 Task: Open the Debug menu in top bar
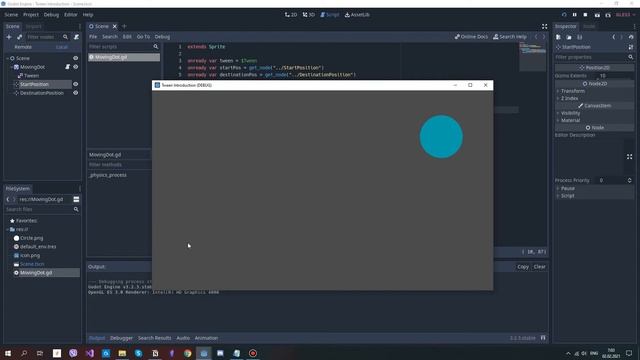point(51,15)
